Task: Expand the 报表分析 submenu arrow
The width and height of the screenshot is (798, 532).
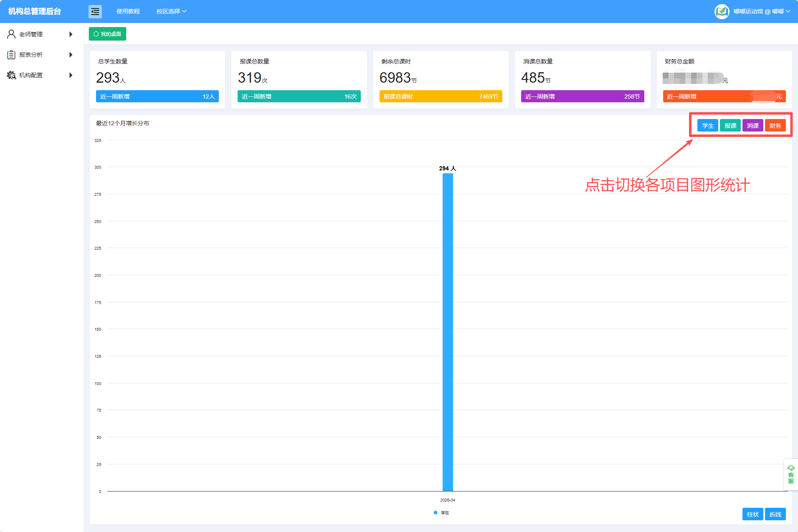Action: 71,55
